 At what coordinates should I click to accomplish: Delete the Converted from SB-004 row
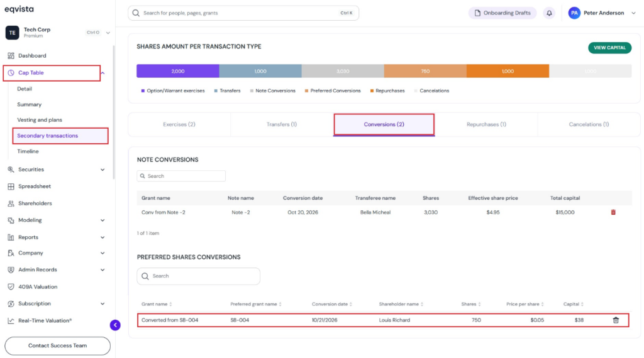[x=616, y=320]
